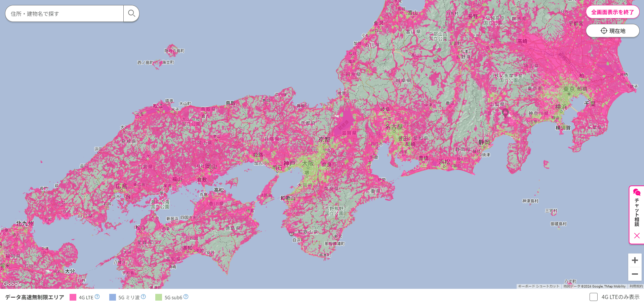Click the 御蔵島村 label
Viewport: 644px width, 306px height.
point(559,224)
